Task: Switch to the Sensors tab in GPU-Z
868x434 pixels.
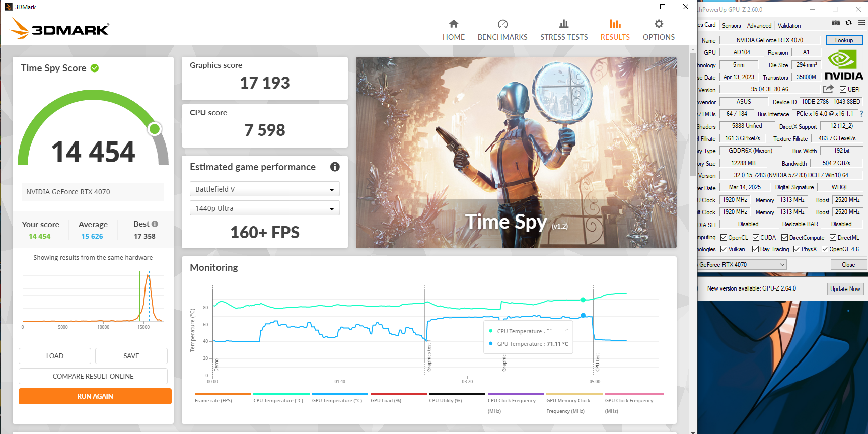Action: (x=731, y=26)
